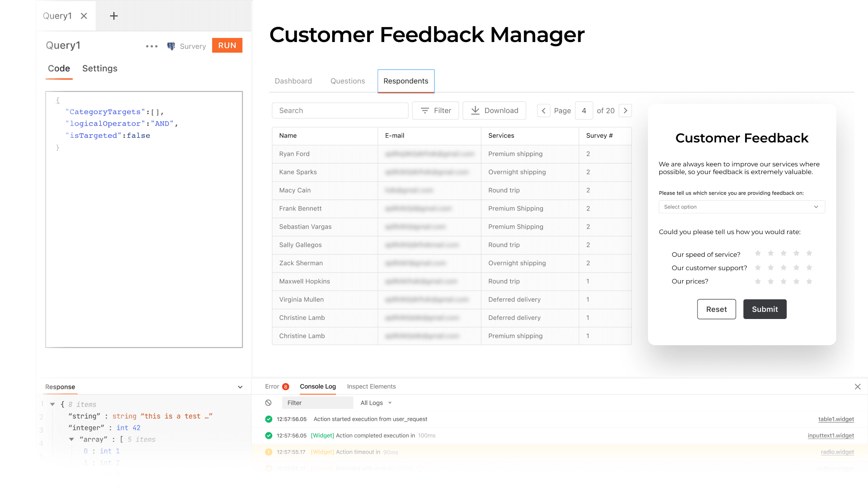Create a new query tab
868x488 pixels.
113,16
